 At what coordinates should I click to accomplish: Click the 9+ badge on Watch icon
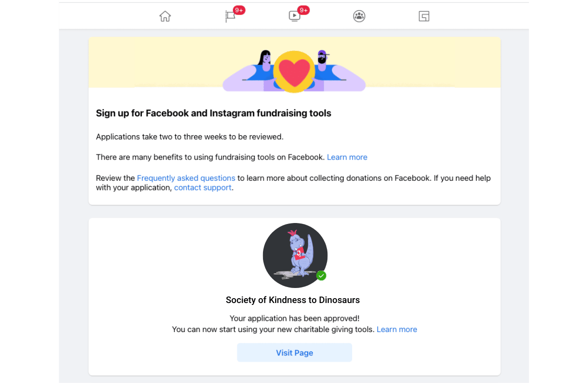pos(304,10)
